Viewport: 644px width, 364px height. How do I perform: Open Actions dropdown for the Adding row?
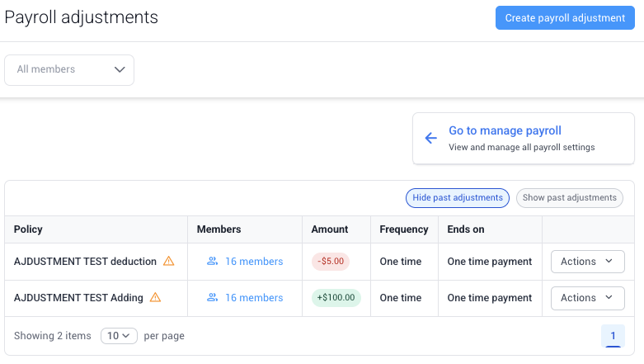click(587, 298)
